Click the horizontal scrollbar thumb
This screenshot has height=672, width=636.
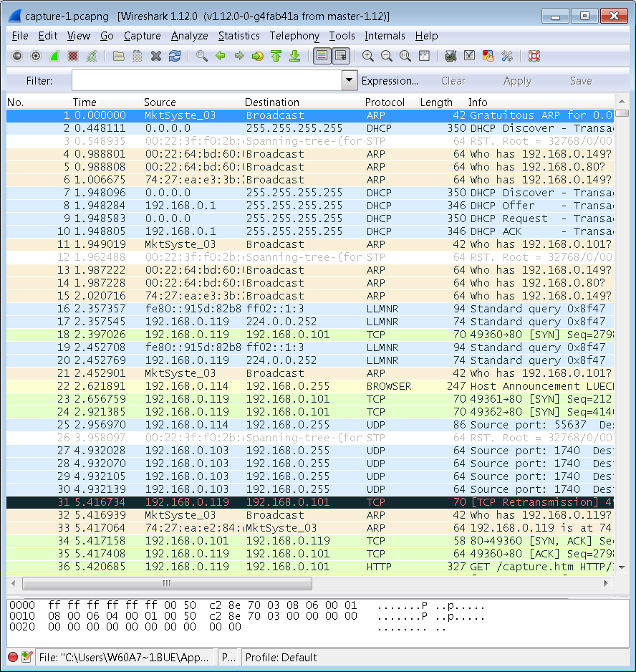(167, 583)
